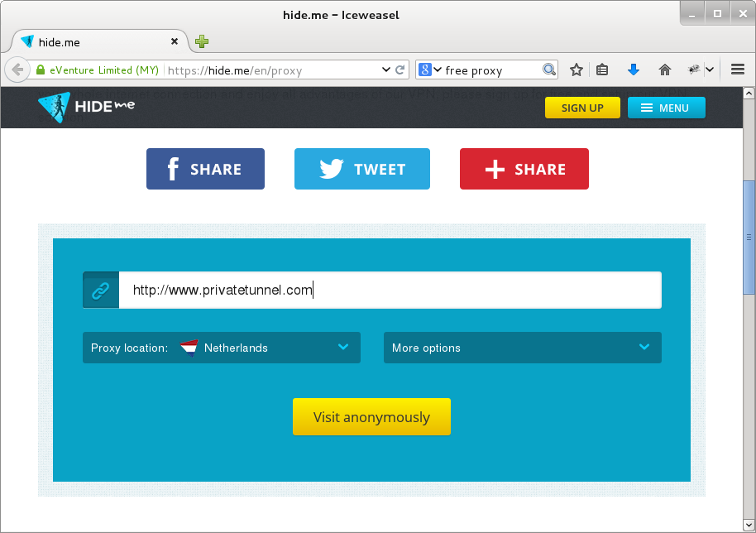Click the browser back arrow button
This screenshot has width=756, height=533.
click(17, 70)
